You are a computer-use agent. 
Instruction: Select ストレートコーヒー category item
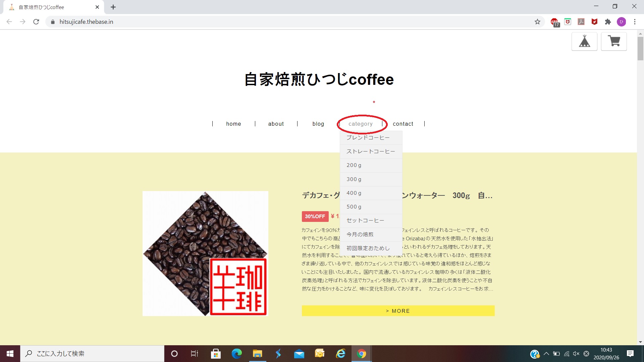(371, 152)
